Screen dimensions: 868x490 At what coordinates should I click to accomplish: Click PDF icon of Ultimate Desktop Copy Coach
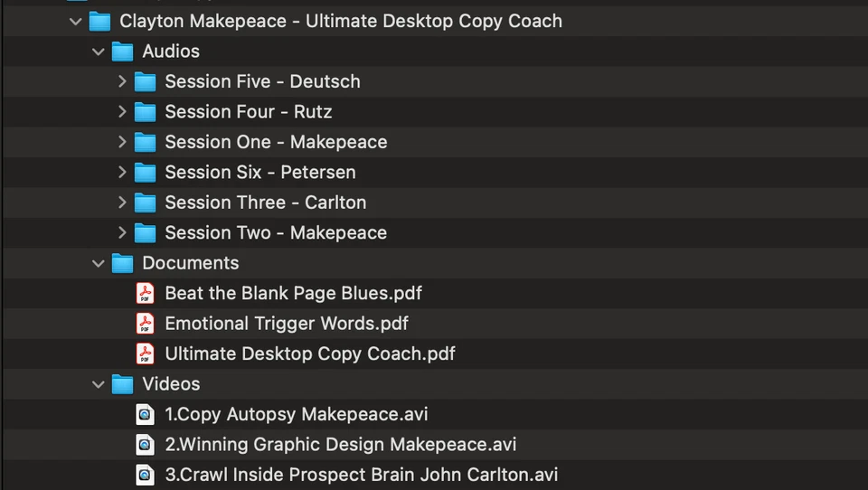coord(145,353)
